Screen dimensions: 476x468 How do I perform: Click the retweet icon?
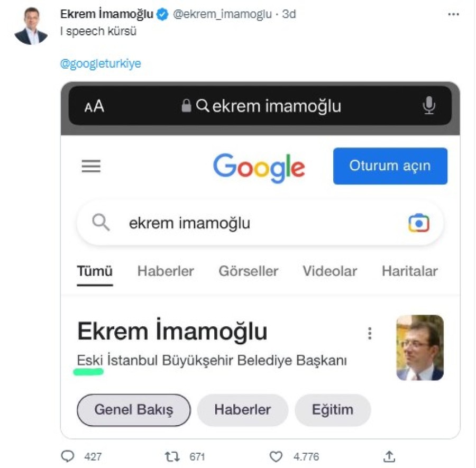[173, 456]
